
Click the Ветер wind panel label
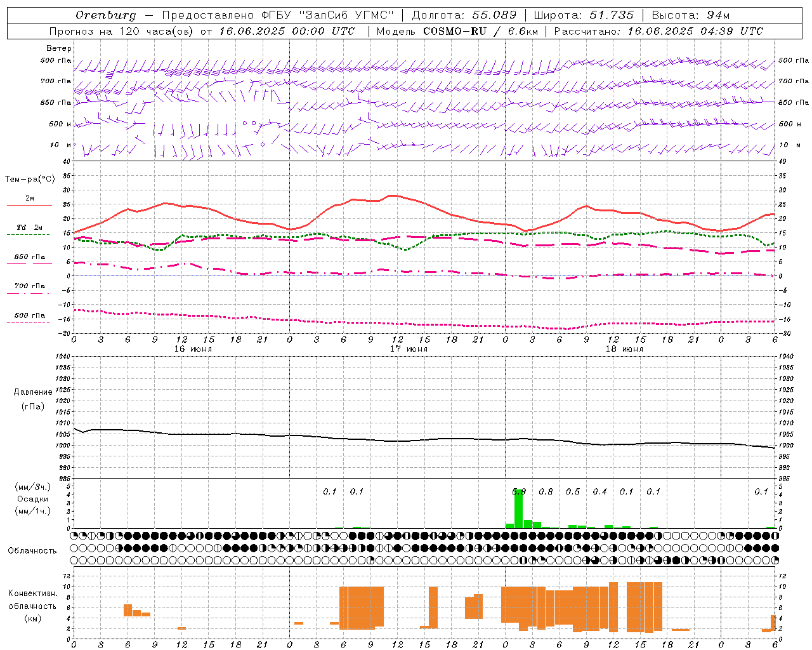click(x=59, y=48)
